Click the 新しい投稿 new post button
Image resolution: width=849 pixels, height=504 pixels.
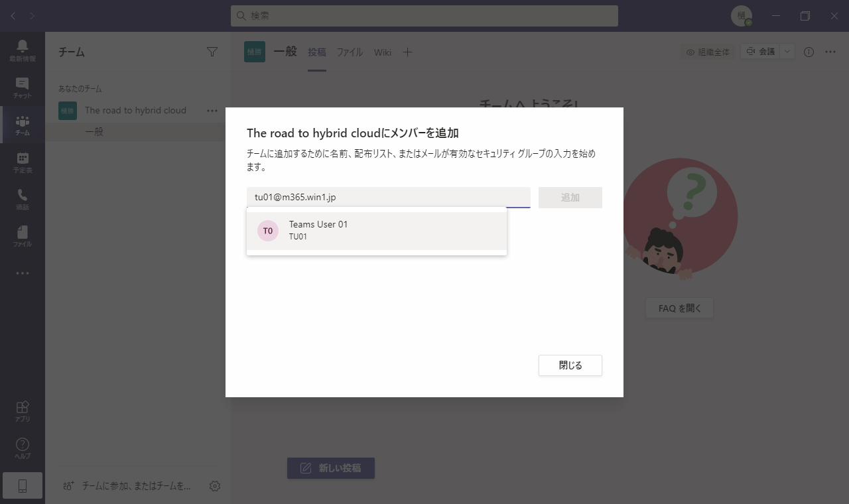[331, 468]
